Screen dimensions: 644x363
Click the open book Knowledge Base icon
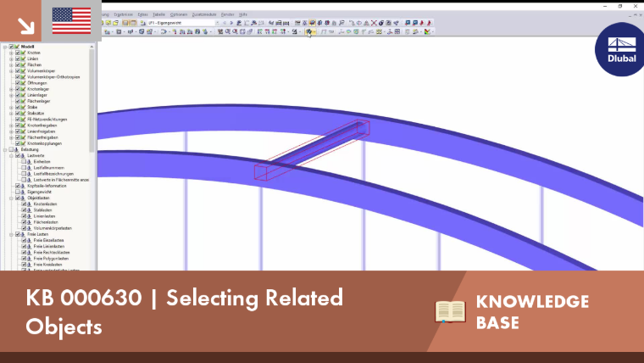point(450,311)
